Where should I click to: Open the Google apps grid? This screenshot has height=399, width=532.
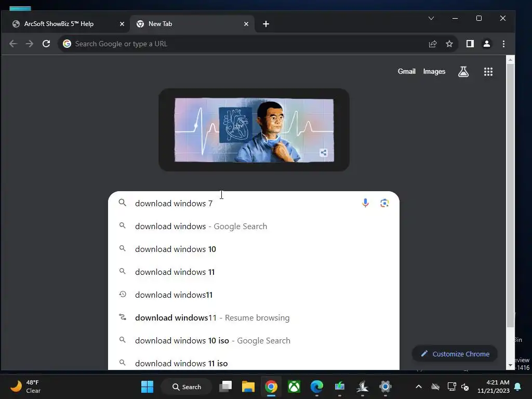click(488, 72)
